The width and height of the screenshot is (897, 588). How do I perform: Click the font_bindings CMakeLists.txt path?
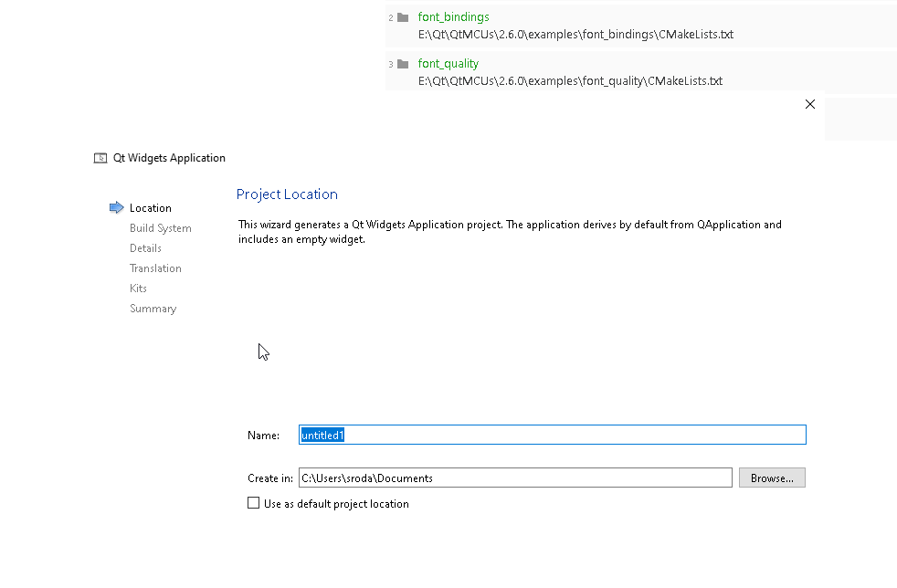tap(575, 35)
